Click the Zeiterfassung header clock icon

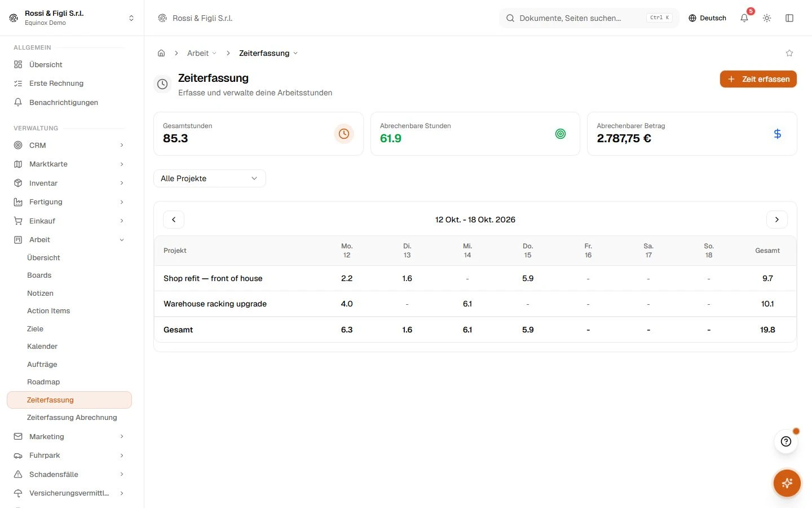point(162,84)
